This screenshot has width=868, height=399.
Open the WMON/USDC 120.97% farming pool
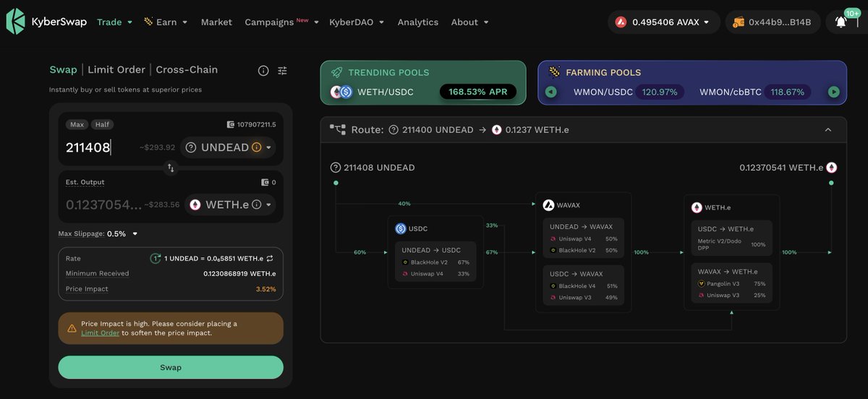coord(627,92)
